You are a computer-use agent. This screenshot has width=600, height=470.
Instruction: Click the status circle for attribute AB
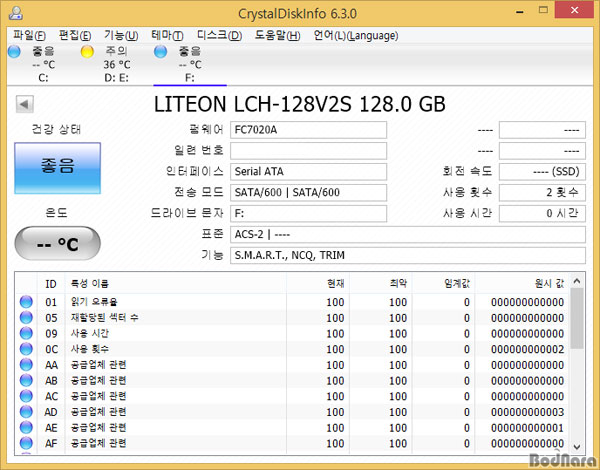(26, 380)
